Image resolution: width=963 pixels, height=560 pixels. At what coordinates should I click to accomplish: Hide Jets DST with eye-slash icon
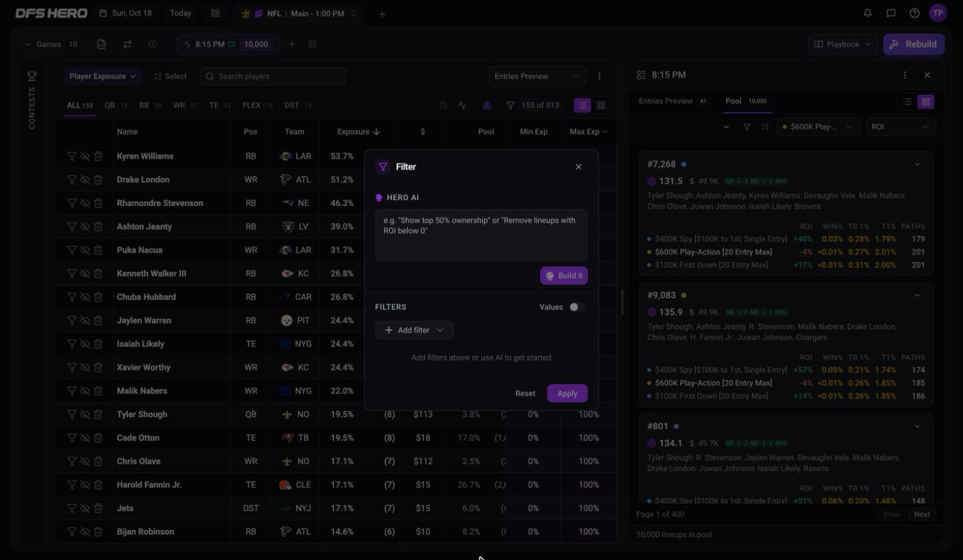click(x=85, y=508)
